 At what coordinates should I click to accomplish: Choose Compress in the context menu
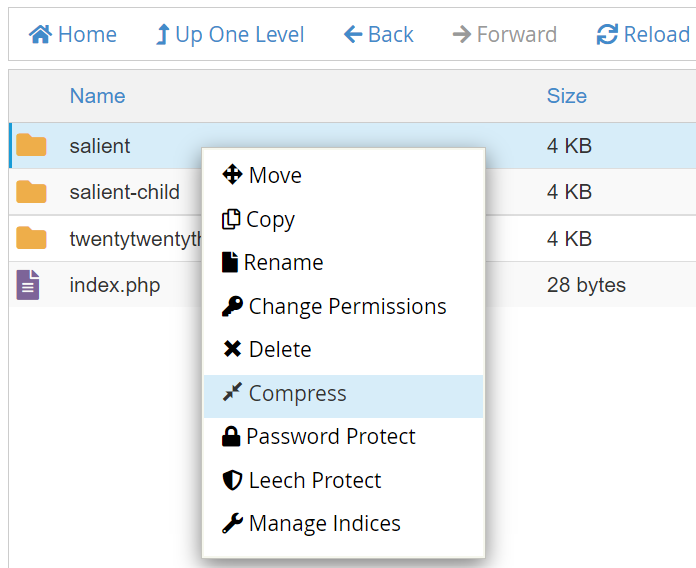tap(343, 396)
